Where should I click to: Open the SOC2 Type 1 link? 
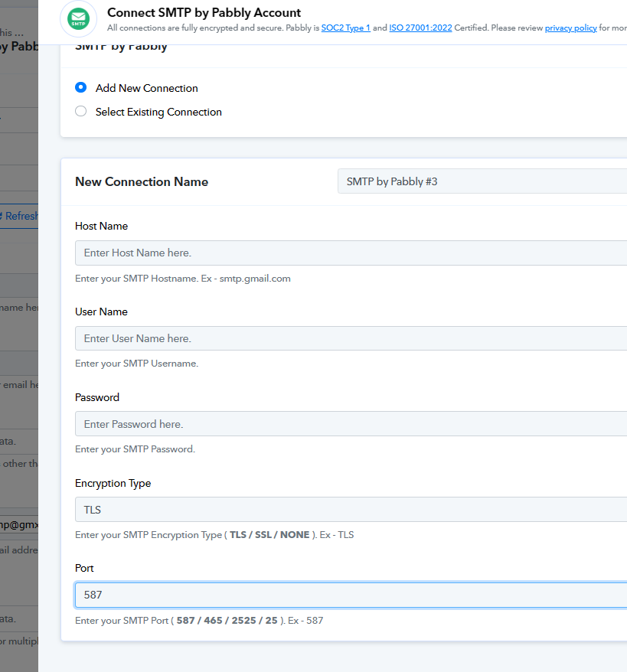[345, 28]
